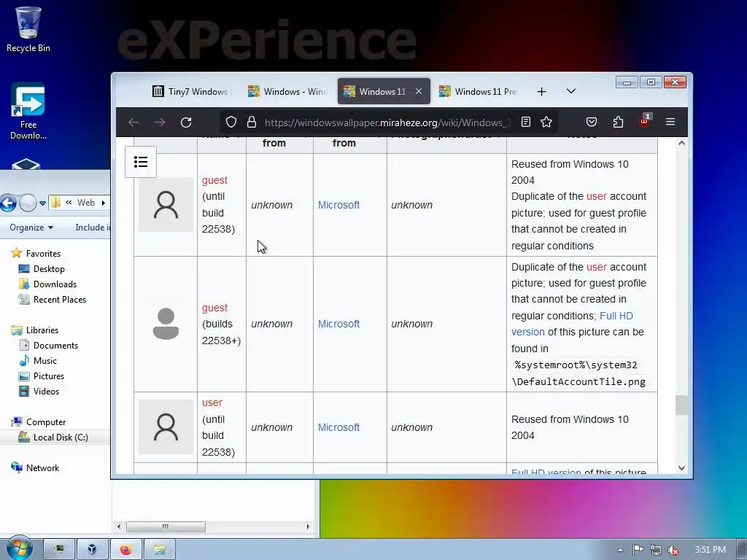Open Free Download Manager desktop shortcut
This screenshot has height=560, width=747.
[28, 112]
